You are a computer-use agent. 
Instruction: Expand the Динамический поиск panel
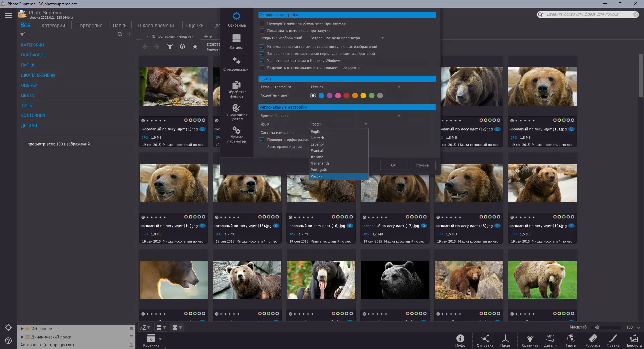point(22,337)
